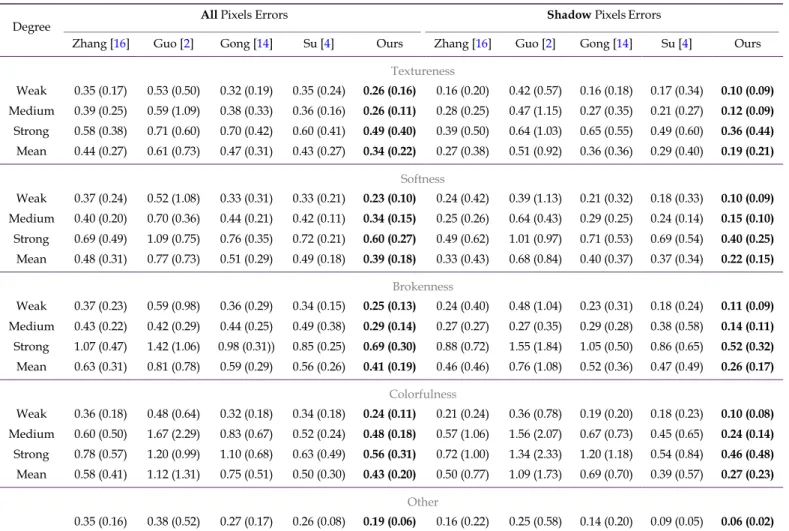This screenshot has height=531, width=789.
Task: Click the cell reading 1.12 (1.31)
Action: [173, 474]
